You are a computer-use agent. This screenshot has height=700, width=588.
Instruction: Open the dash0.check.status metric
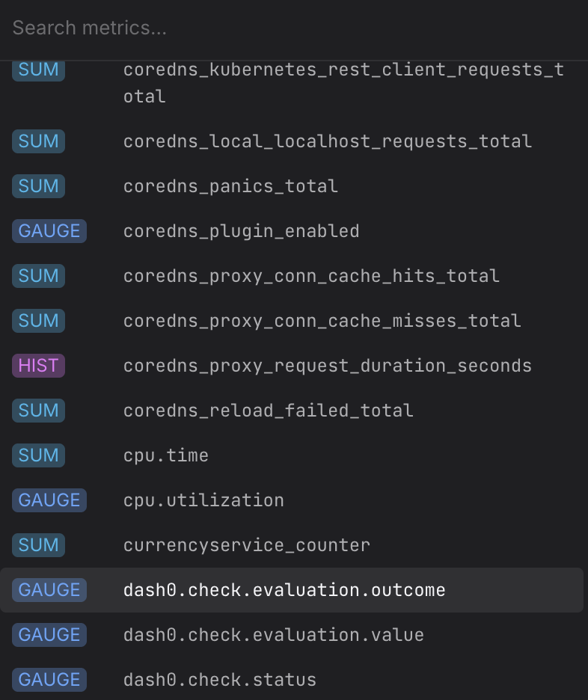point(219,680)
